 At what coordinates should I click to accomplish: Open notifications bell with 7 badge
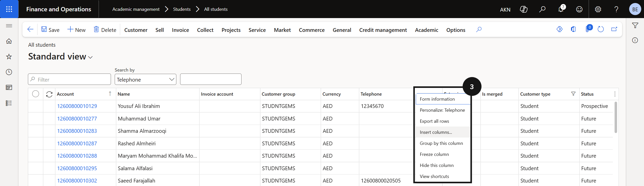(x=561, y=9)
